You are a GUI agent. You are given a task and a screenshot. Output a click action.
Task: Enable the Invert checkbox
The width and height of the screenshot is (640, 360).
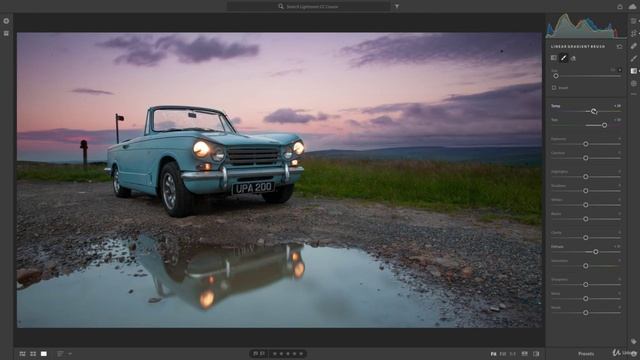click(x=554, y=88)
